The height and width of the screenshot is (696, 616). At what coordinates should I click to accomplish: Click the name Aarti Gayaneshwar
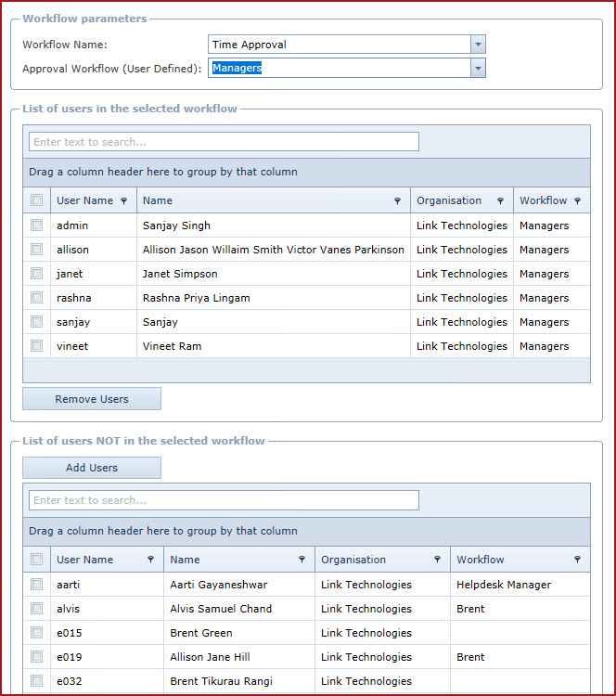pos(219,585)
